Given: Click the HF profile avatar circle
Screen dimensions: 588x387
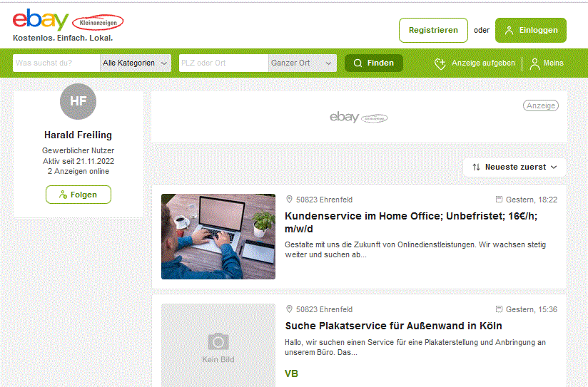Looking at the screenshot, I should click(78, 101).
